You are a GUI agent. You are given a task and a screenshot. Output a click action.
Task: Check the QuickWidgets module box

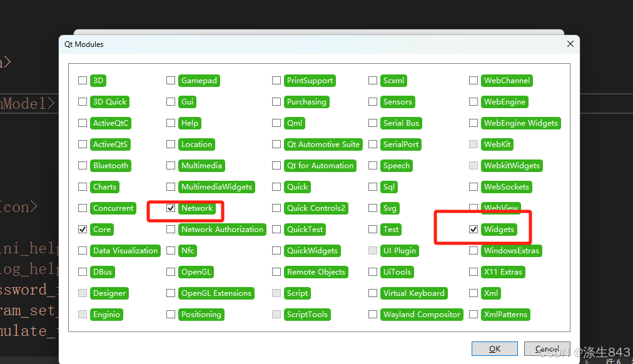click(276, 251)
